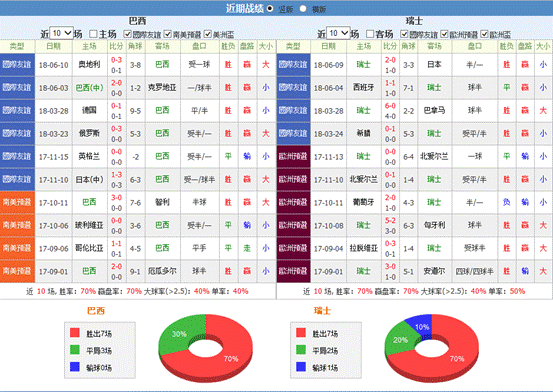Image resolution: width=553 pixels, height=392 pixels.
Task: Click the 大小 column header in Switzerland table
Action: 543,46
